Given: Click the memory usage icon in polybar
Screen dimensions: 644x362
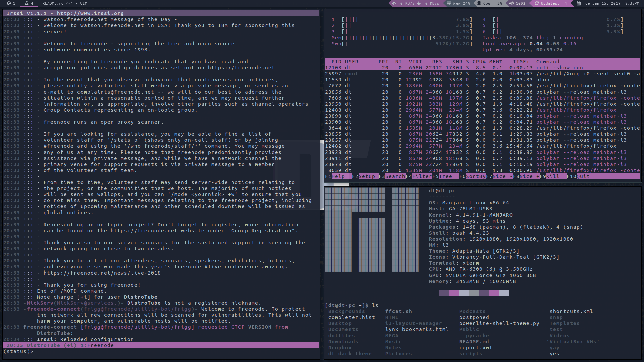Looking at the screenshot, I should [449, 3].
